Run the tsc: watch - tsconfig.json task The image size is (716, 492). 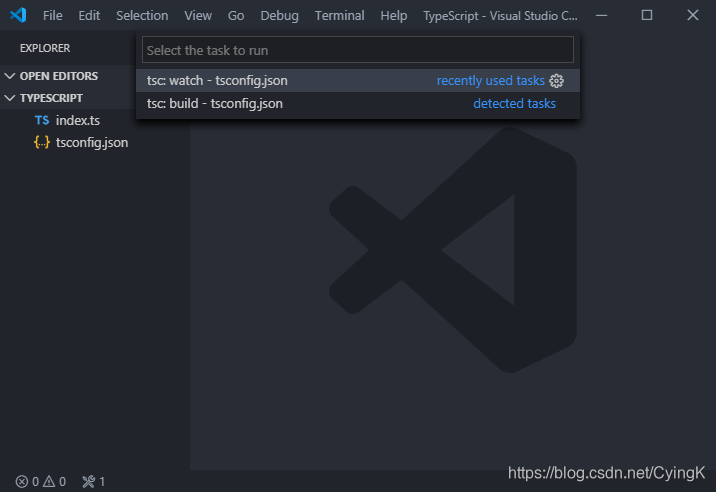point(358,80)
